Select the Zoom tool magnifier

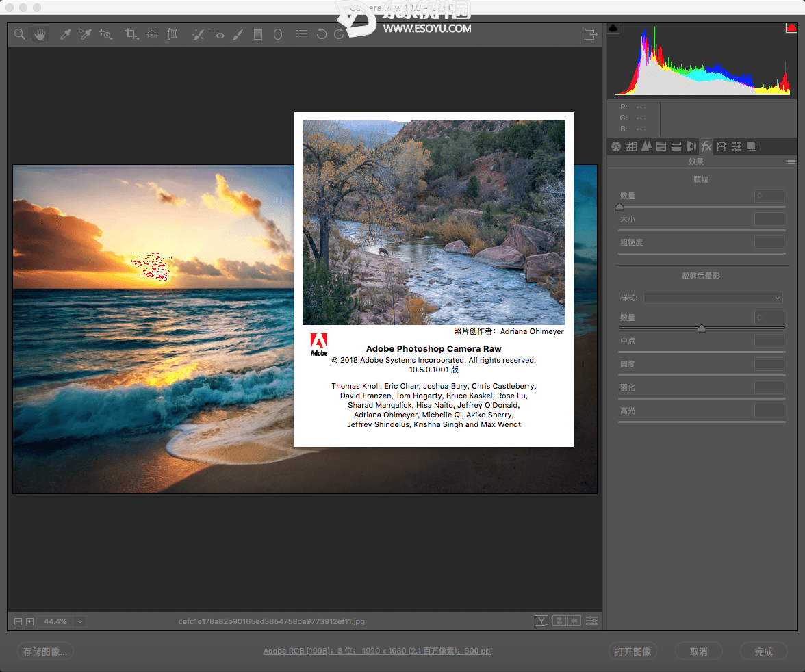point(19,34)
